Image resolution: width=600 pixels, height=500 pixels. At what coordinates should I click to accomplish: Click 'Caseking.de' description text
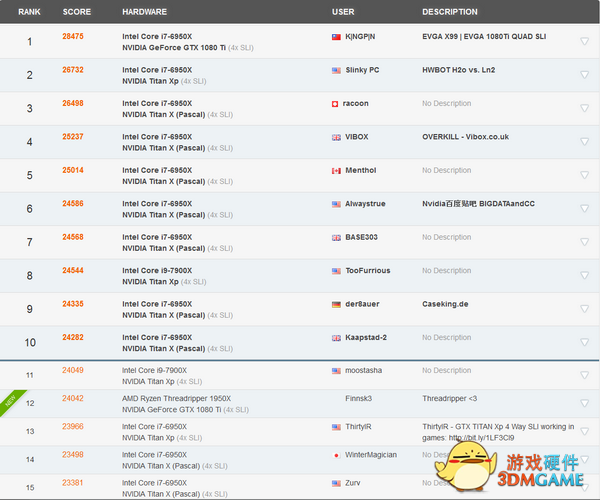click(x=445, y=304)
